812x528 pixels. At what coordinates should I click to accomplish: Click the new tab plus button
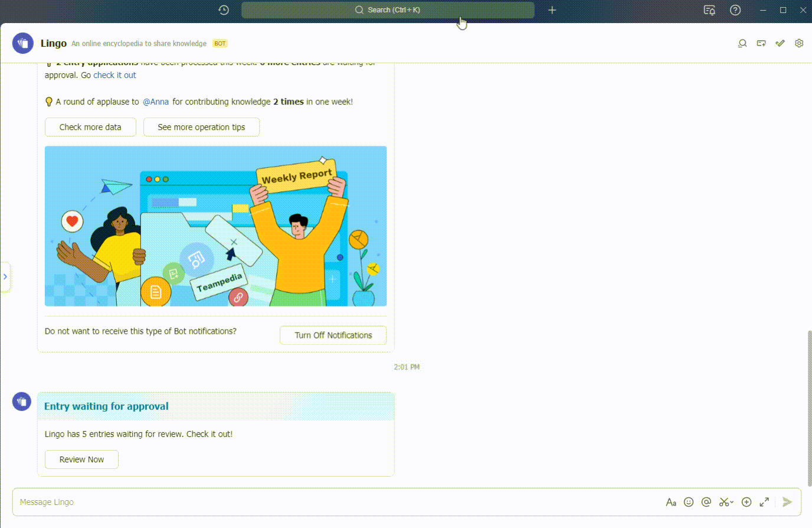[x=552, y=10]
